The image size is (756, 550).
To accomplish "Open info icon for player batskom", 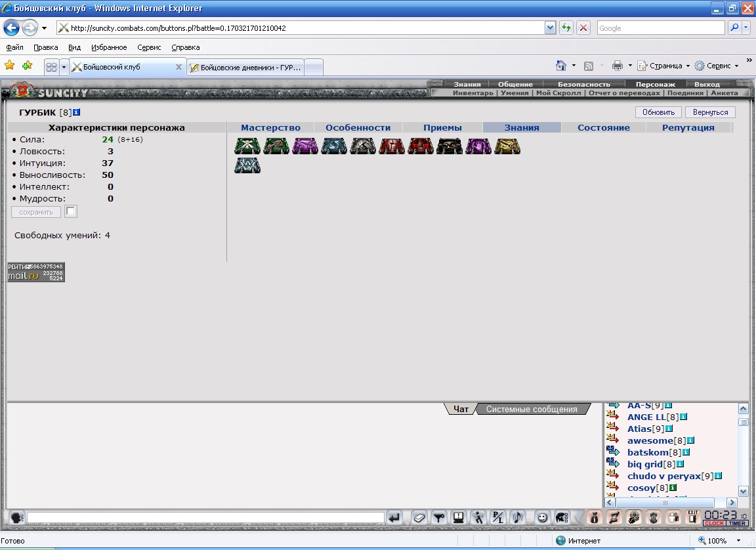I will [686, 452].
